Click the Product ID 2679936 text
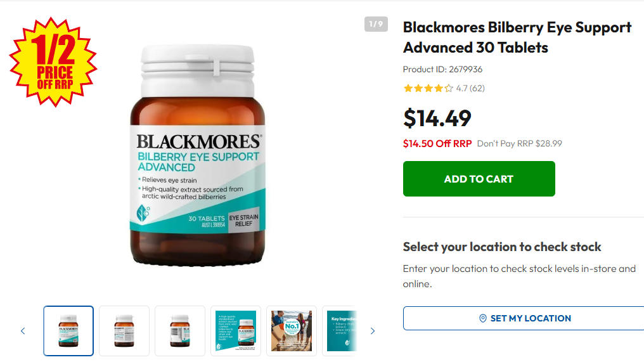644x362 pixels. click(442, 69)
